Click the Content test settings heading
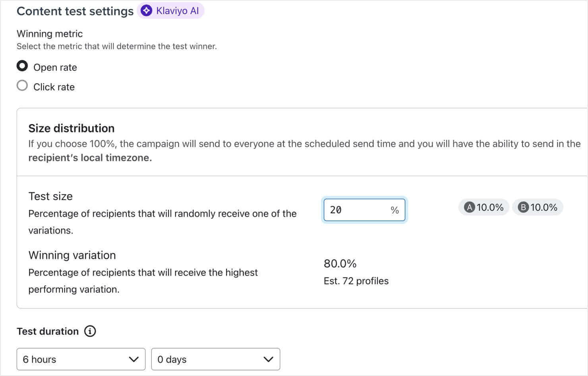This screenshot has width=588, height=376. [x=75, y=11]
